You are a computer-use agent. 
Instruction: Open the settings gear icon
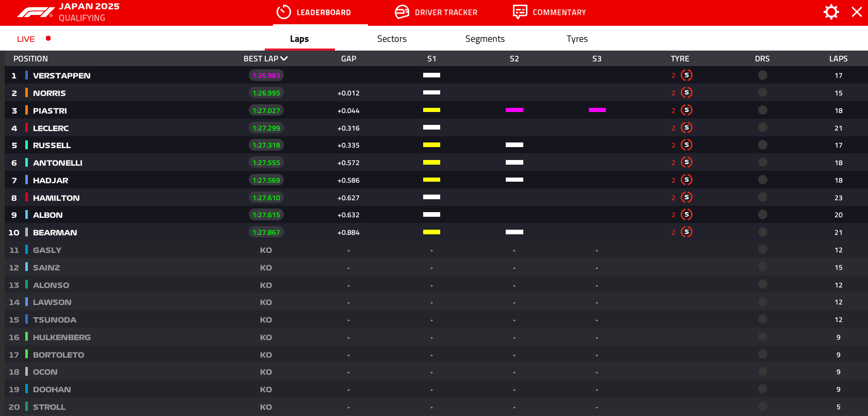[x=831, y=12]
